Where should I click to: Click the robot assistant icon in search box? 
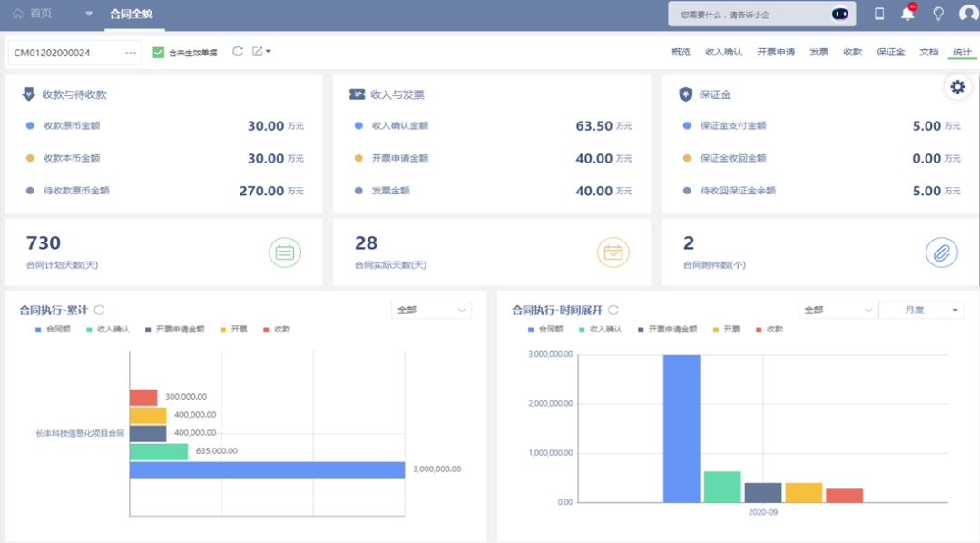840,14
